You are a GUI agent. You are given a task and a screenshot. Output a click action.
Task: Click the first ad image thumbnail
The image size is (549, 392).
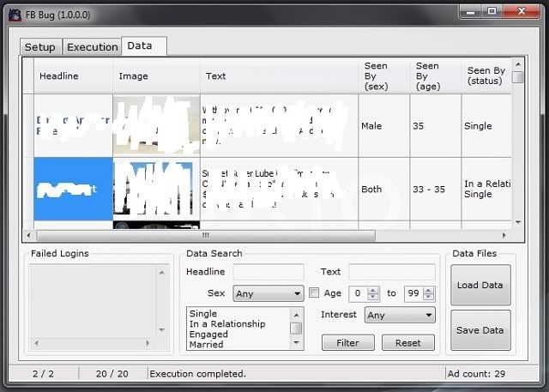coord(156,125)
